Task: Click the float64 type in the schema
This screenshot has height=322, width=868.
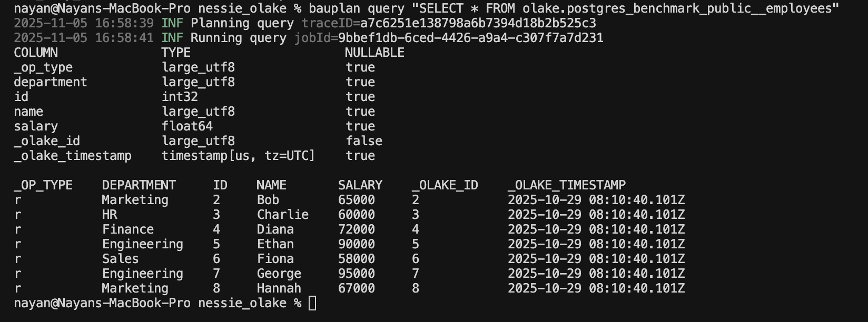Action: [x=187, y=126]
